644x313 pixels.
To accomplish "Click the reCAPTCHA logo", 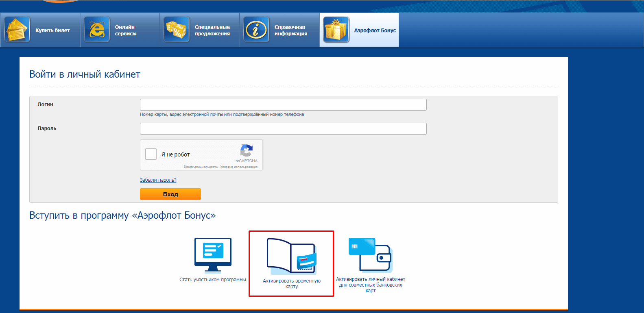I will 246,151.
